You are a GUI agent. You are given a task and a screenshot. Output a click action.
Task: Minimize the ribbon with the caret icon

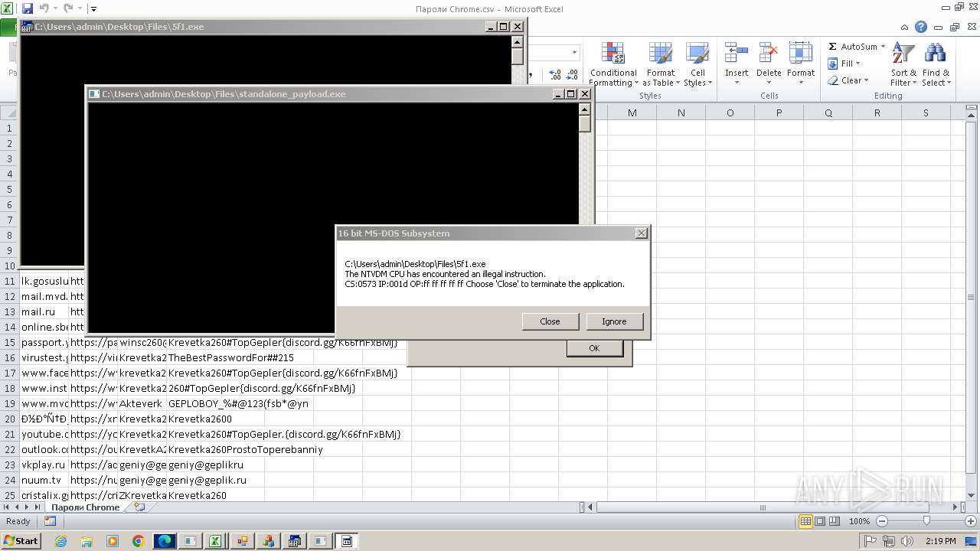click(x=906, y=28)
